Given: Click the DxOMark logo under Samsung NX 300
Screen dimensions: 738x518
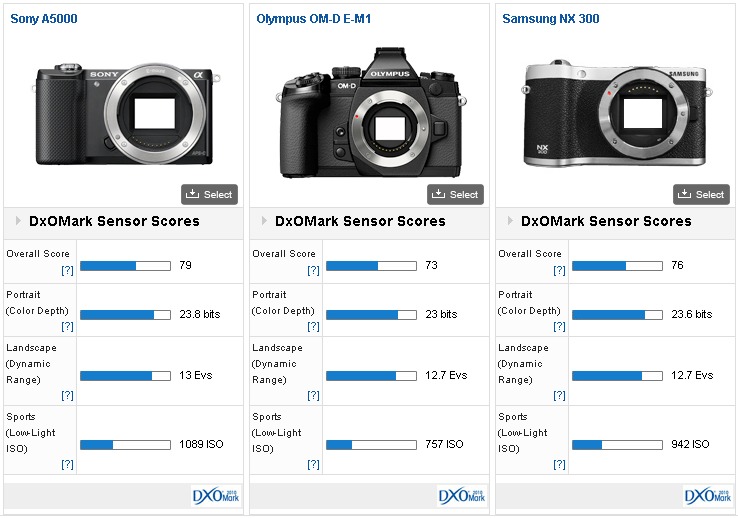Looking at the screenshot, I should (708, 496).
